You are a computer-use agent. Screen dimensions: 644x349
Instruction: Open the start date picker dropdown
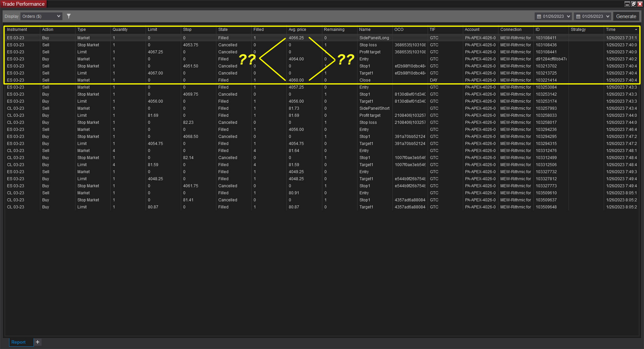553,16
